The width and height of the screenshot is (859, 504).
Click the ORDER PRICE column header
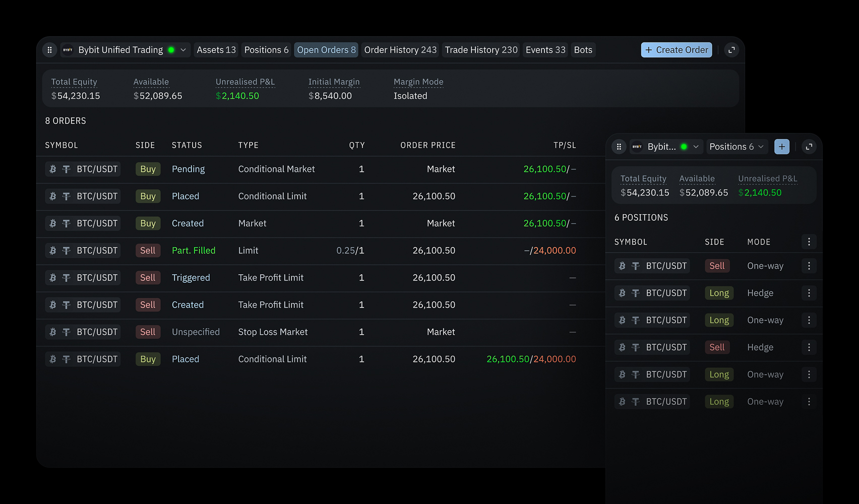pyautogui.click(x=428, y=145)
